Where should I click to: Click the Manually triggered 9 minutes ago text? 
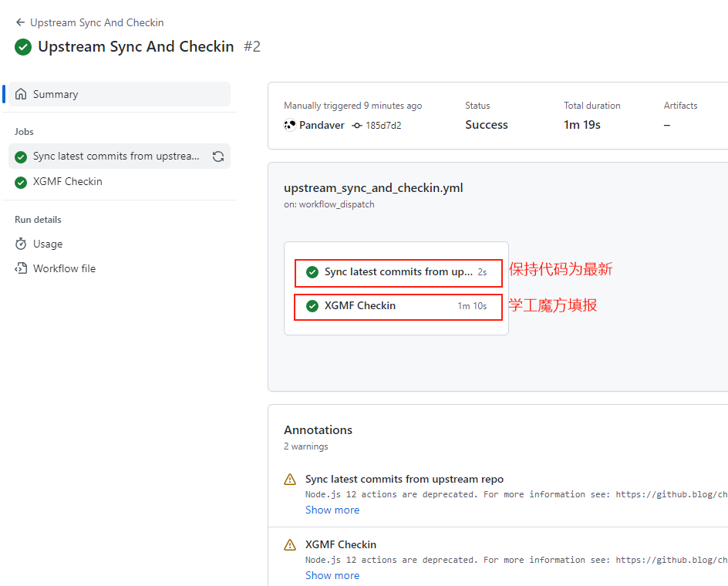(353, 106)
